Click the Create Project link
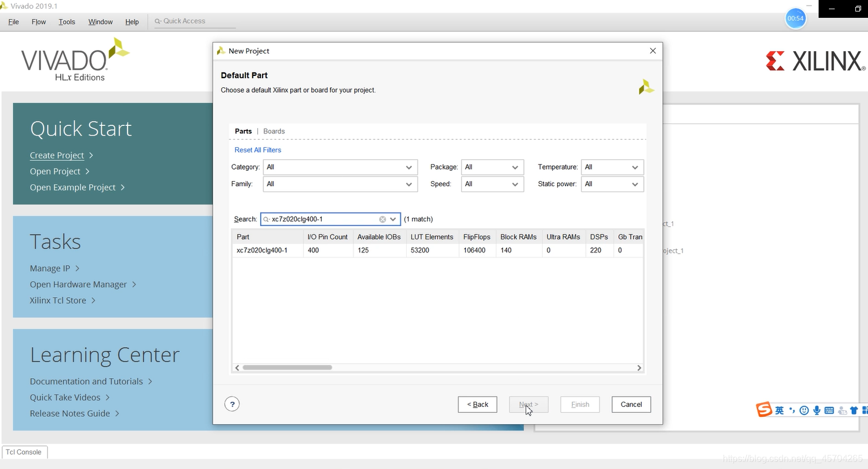Viewport: 868px width, 469px height. click(x=57, y=155)
